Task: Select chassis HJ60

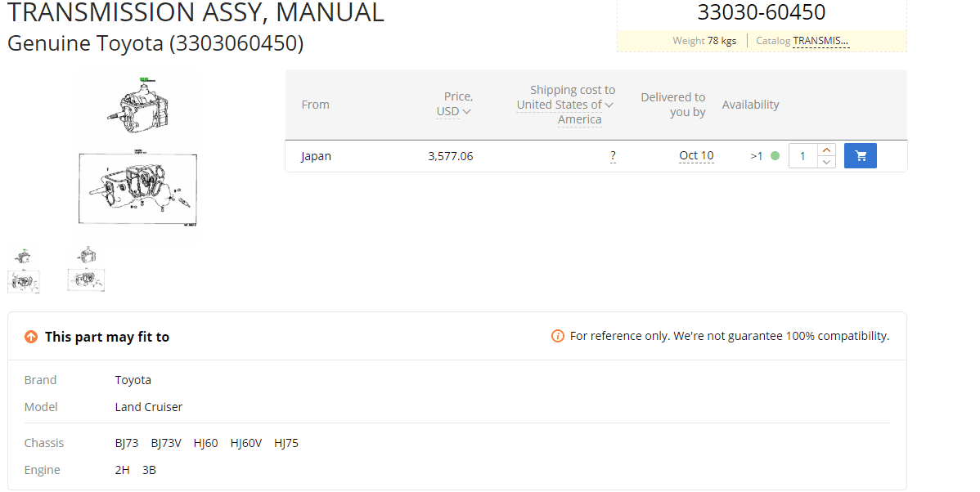Action: [205, 443]
